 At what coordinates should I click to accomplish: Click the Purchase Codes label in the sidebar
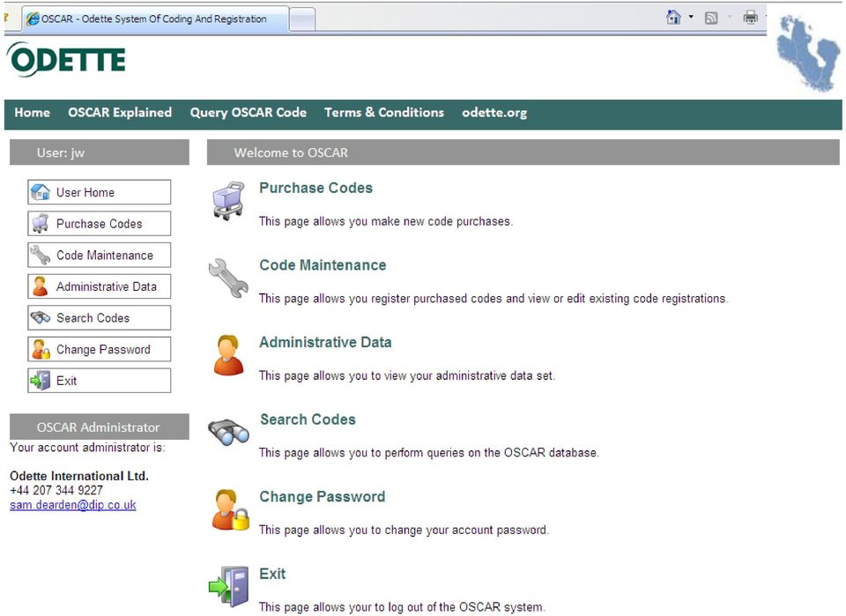click(x=100, y=223)
